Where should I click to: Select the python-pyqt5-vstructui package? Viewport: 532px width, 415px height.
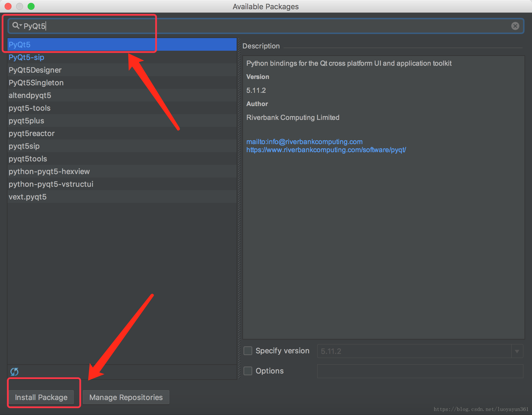[122, 184]
